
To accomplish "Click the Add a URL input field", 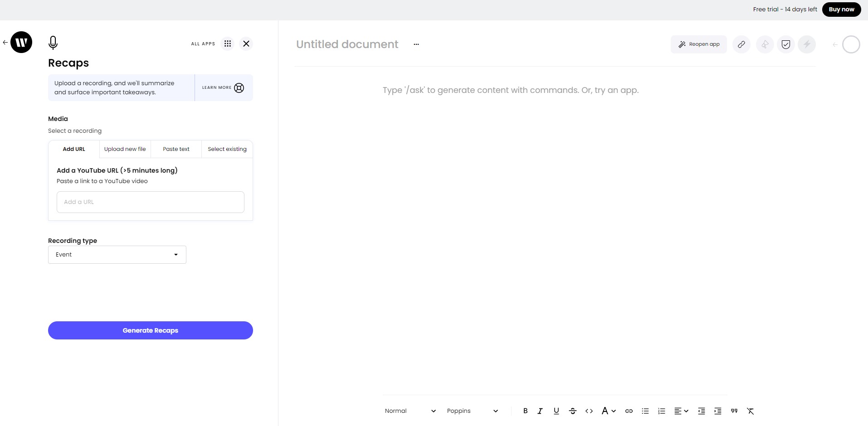I will 151,202.
